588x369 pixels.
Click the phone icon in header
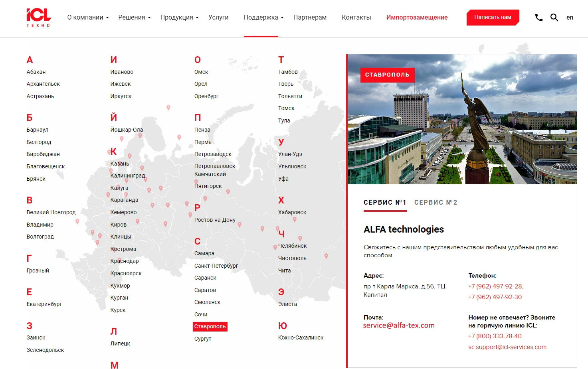[539, 18]
